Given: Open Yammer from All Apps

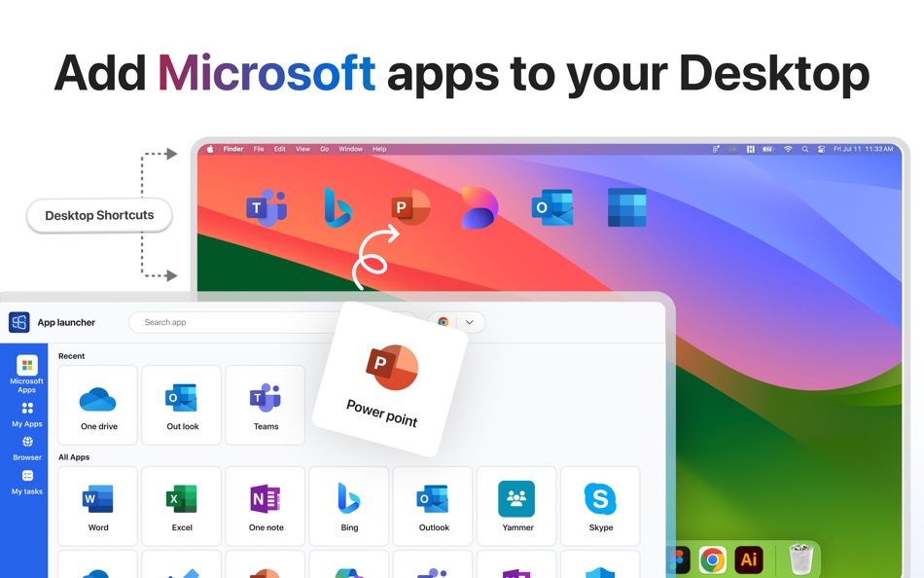Looking at the screenshot, I should pyautogui.click(x=516, y=506).
